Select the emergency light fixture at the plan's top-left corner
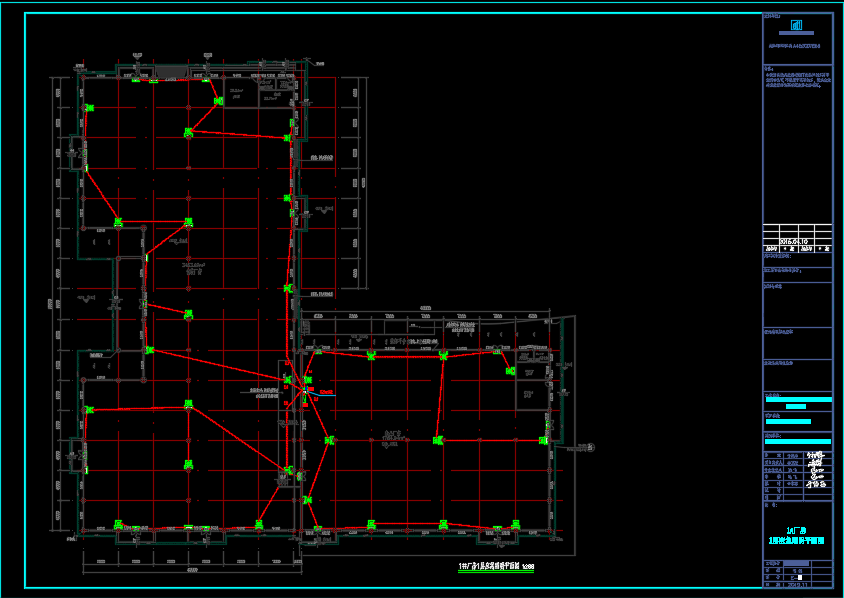 [x=89, y=107]
